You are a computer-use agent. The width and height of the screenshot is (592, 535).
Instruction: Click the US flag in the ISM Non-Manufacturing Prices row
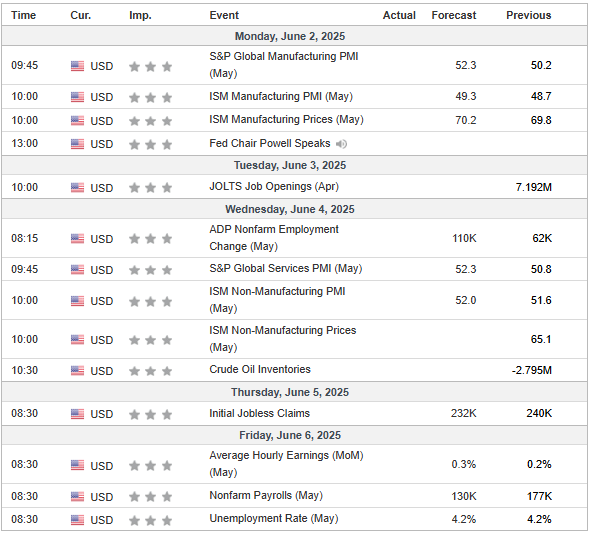77,340
